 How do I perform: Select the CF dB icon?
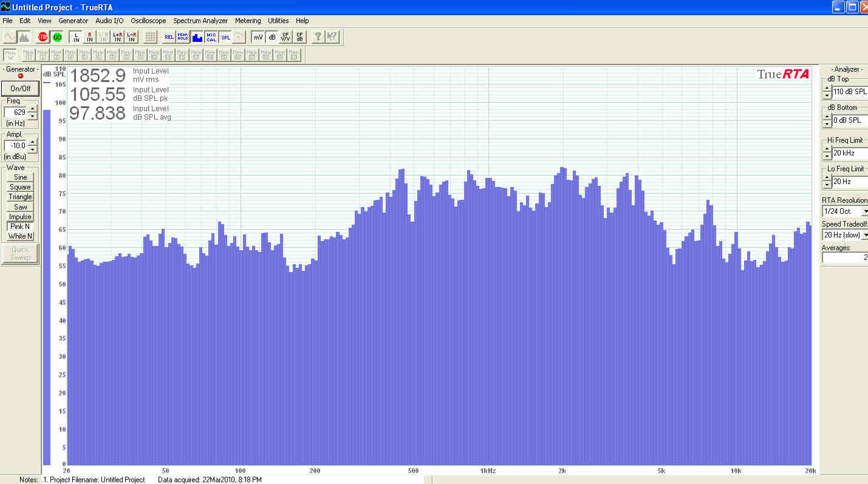299,37
